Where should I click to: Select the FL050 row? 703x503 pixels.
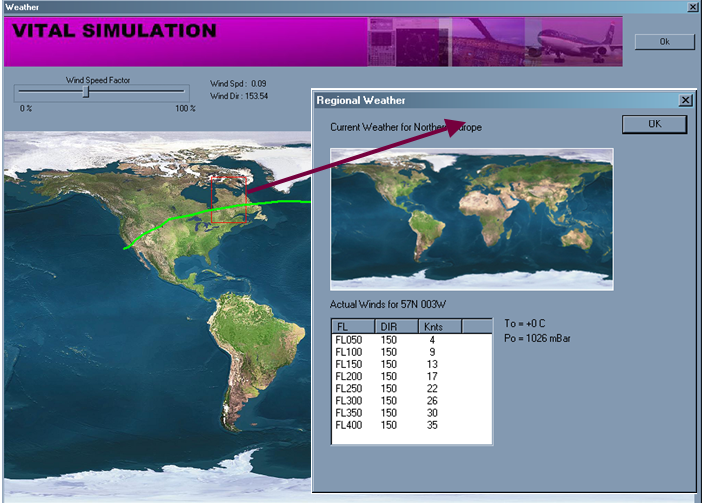(412, 340)
